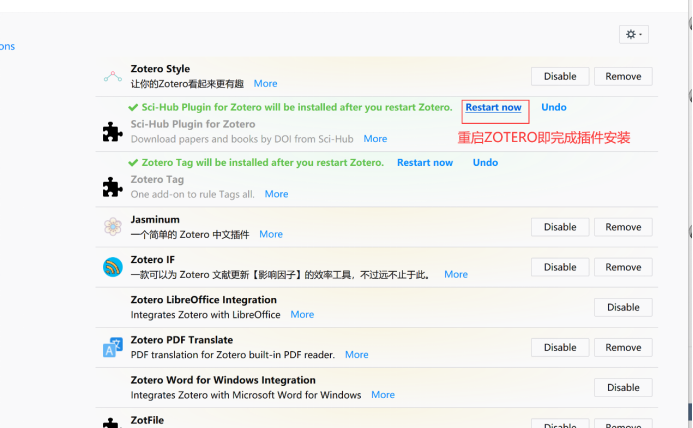Open More link for Word for Windows Integration
This screenshot has height=428, width=693.
click(383, 395)
